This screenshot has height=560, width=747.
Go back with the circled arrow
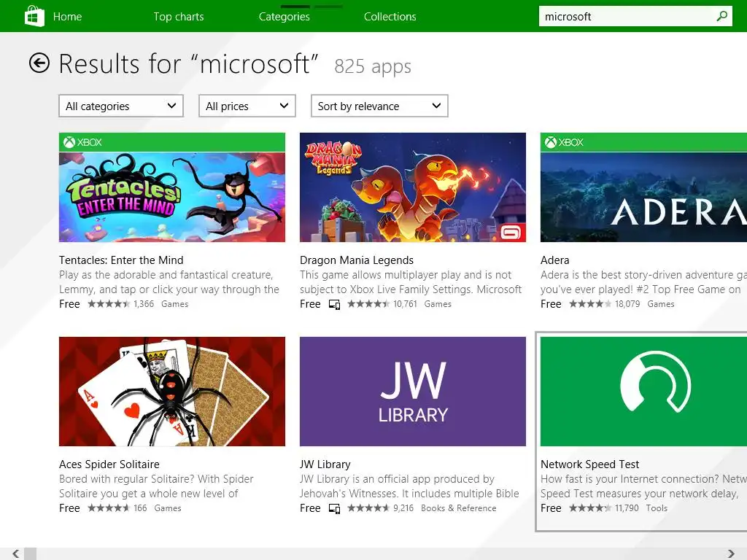click(x=39, y=63)
